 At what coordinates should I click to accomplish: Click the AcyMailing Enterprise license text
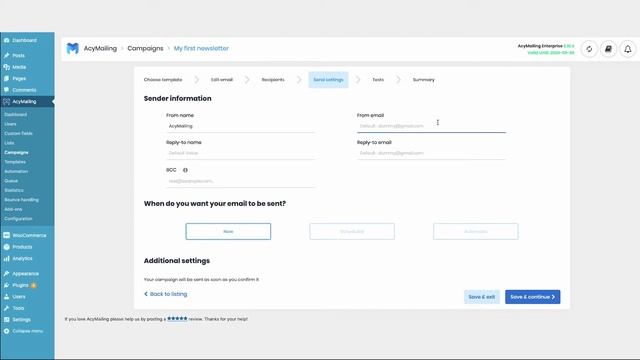546,46
